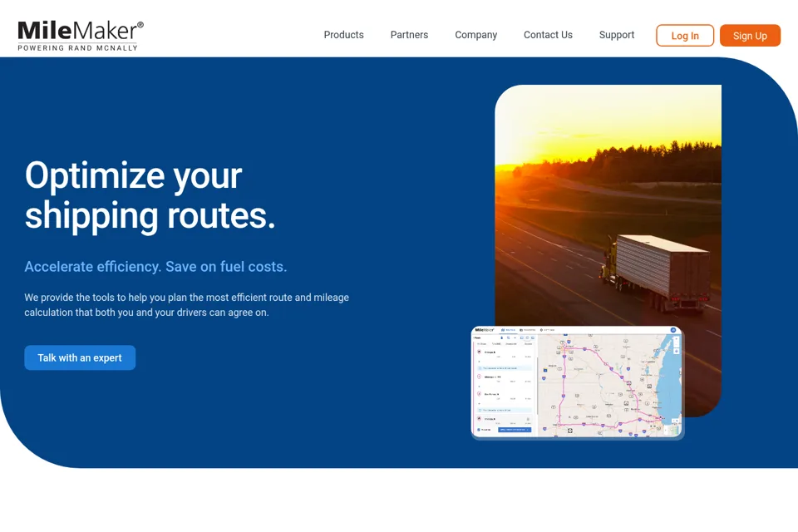The width and height of the screenshot is (798, 532).
Task: Open the Company menu
Action: 475,35
